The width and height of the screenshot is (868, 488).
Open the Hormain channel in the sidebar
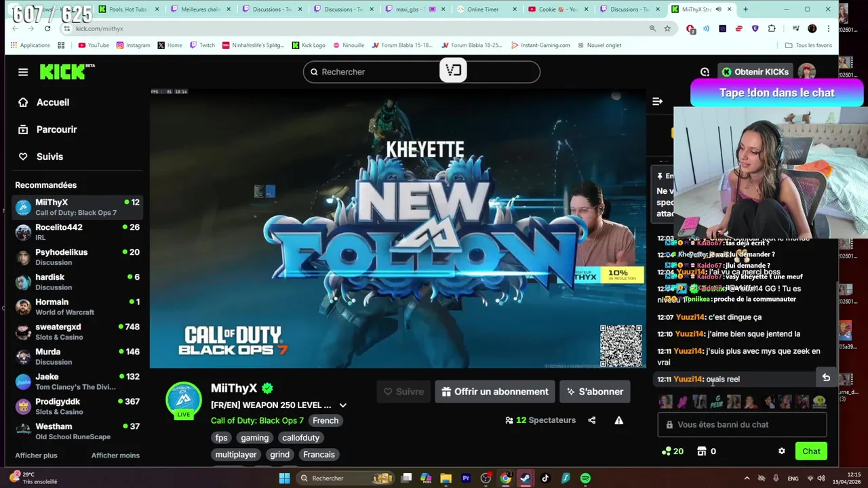[x=77, y=307]
